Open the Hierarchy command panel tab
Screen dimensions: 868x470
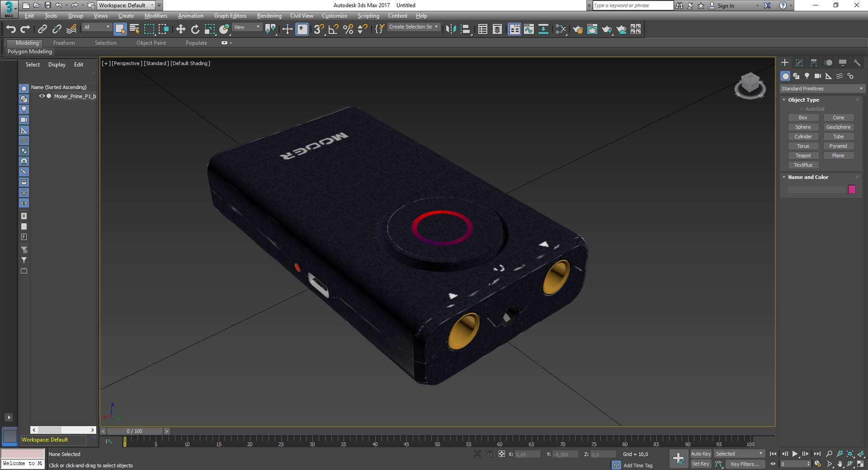pos(813,62)
